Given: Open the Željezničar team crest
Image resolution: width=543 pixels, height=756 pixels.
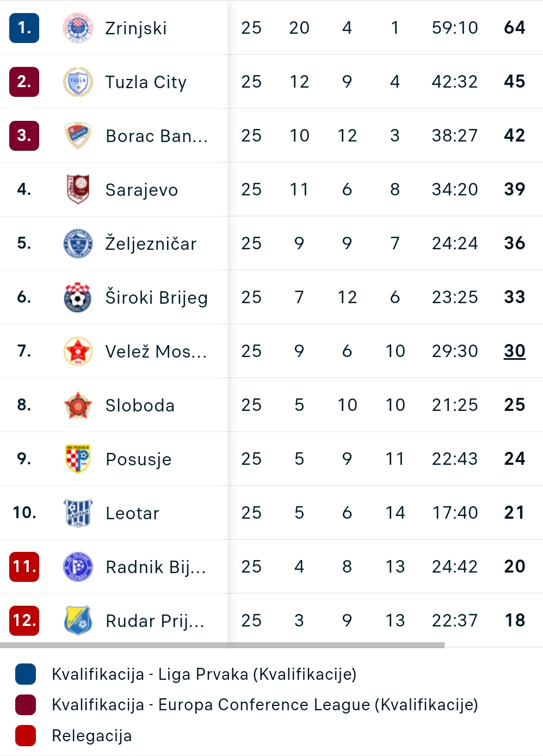Looking at the screenshot, I should click(78, 243).
